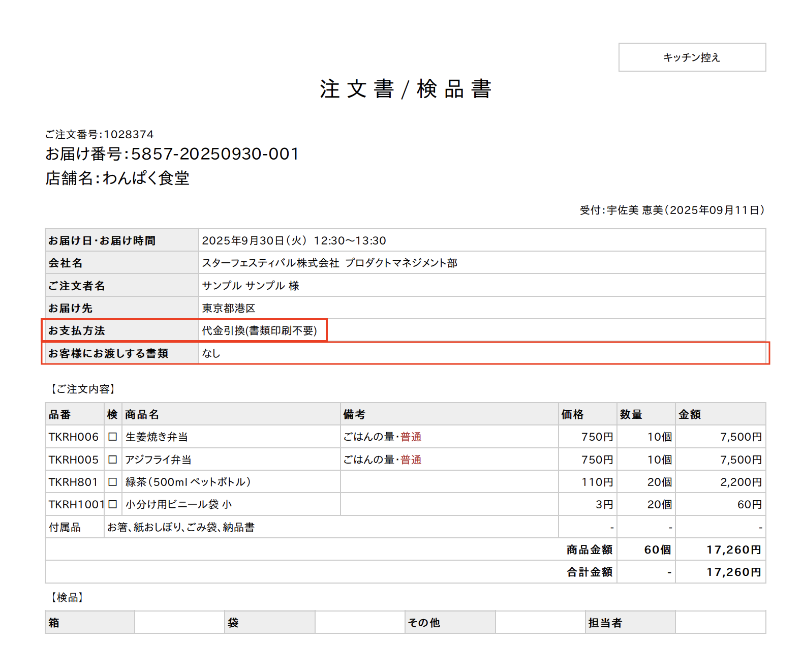Click 17,260円 in the 合計金額 row

(734, 572)
